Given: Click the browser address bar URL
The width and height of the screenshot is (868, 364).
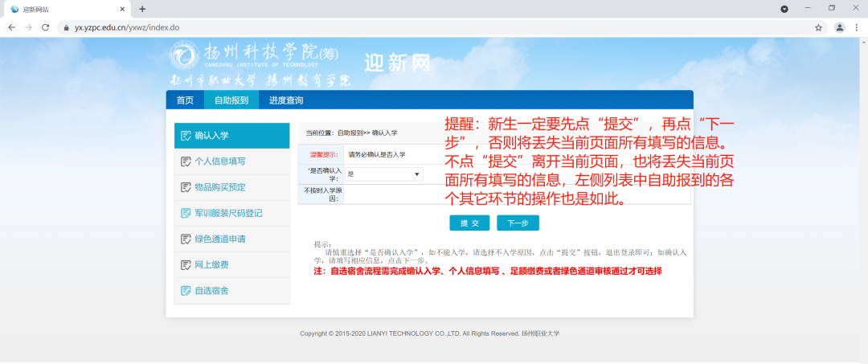Looking at the screenshot, I should (127, 27).
